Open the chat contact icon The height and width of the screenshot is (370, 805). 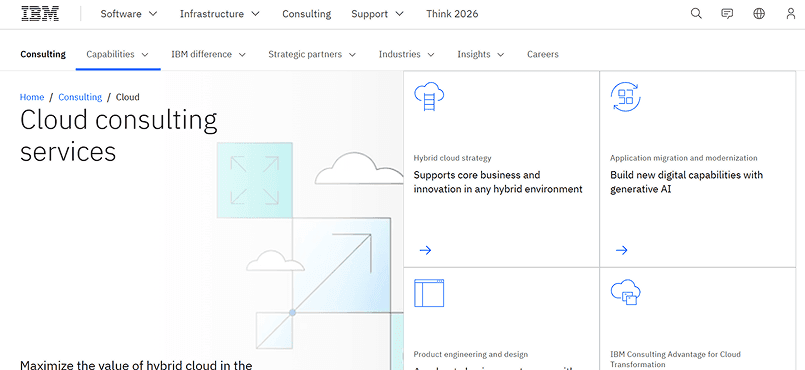tap(727, 14)
